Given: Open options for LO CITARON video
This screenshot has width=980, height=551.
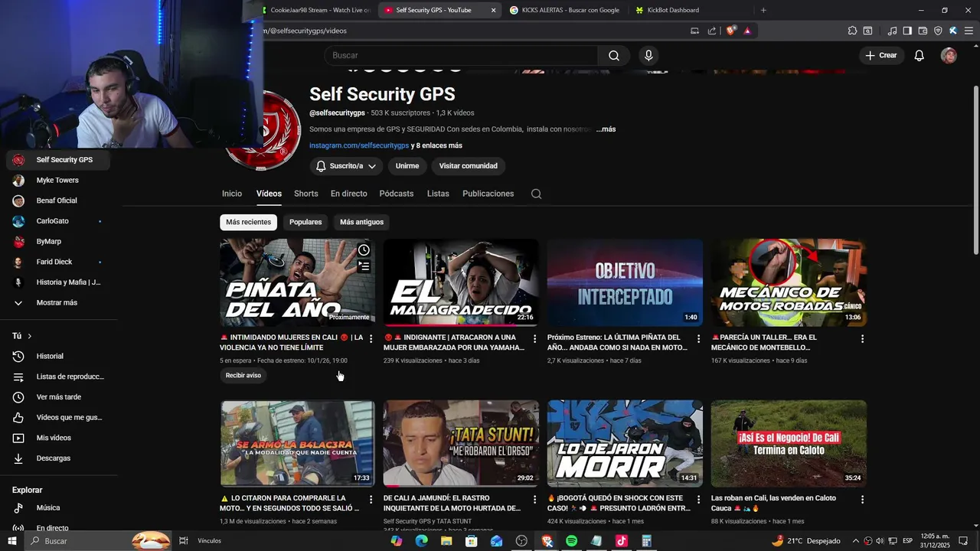Looking at the screenshot, I should click(371, 499).
